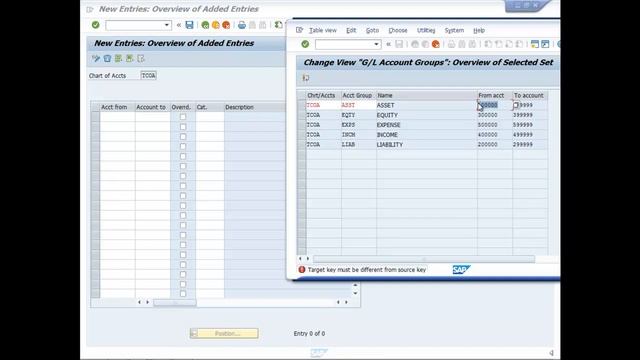Open the System menu

coord(454,30)
